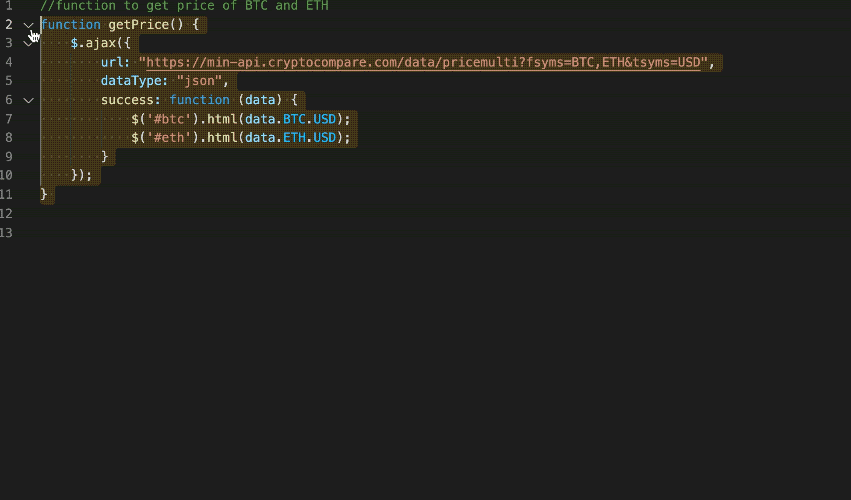Viewport: 851px width, 500px height.
Task: Select line number 4 in the gutter
Action: [x=9, y=62]
